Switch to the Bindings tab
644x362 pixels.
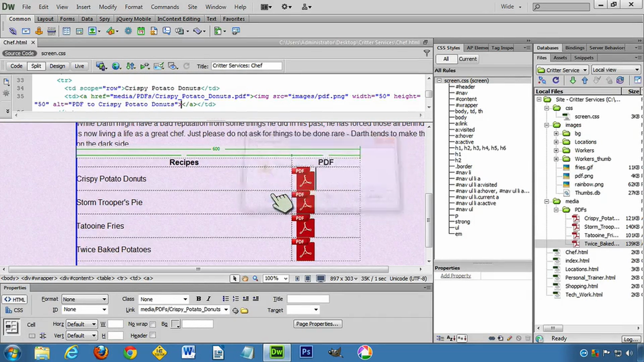click(x=575, y=48)
